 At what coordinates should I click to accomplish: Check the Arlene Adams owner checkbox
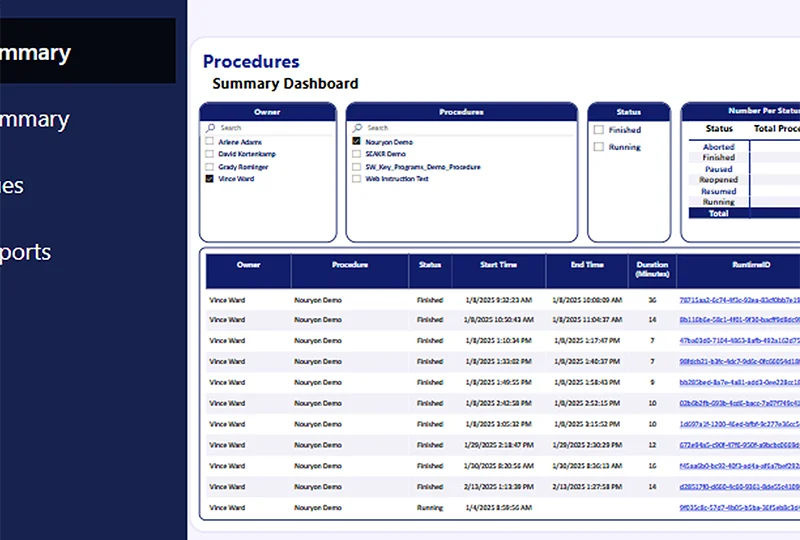tap(209, 141)
